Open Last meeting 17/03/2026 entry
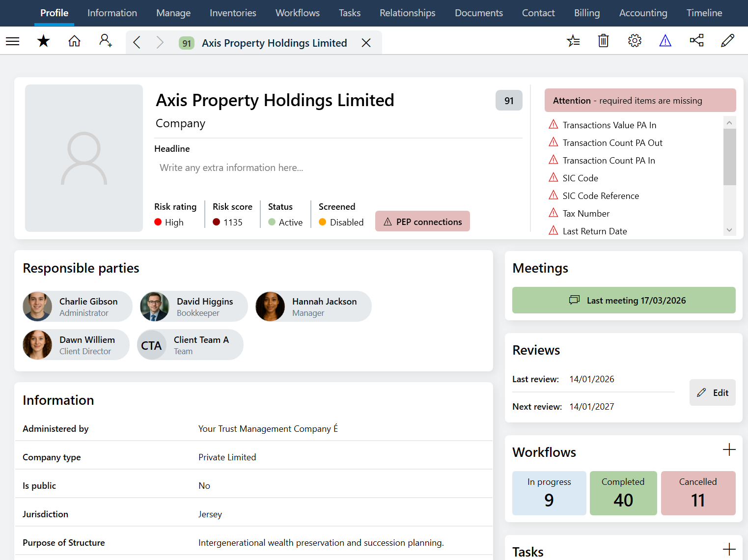The image size is (748, 560). (x=624, y=300)
